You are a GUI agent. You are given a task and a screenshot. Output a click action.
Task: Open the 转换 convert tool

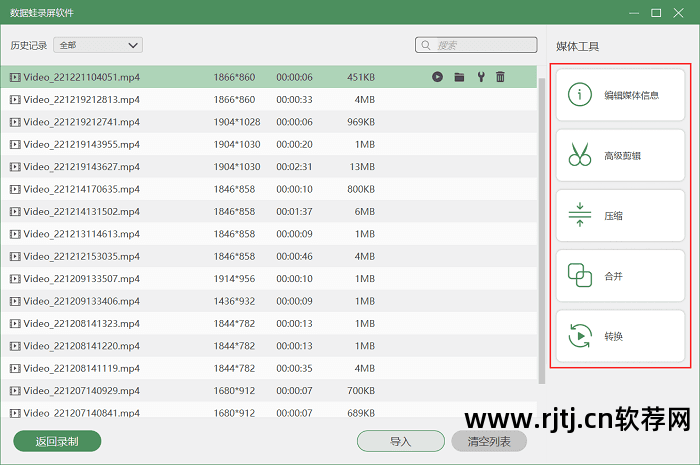[620, 336]
